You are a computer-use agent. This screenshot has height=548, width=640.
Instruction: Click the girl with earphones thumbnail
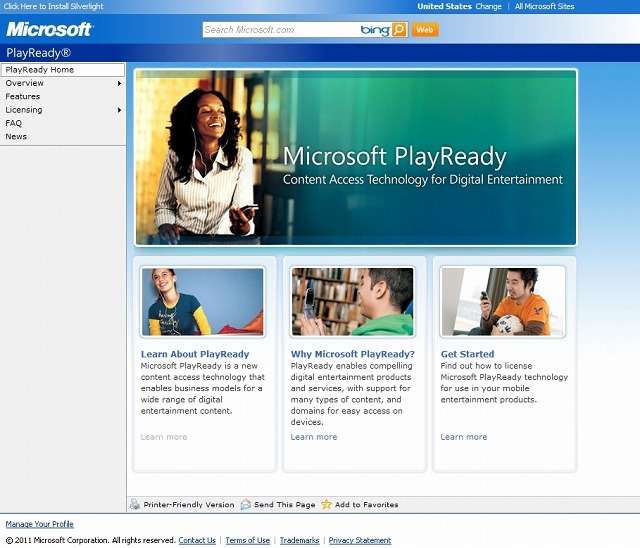click(202, 302)
